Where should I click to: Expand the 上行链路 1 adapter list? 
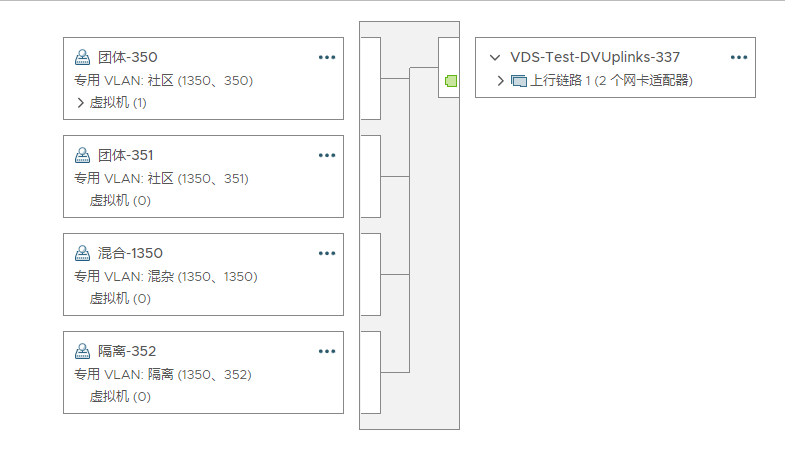click(501, 81)
